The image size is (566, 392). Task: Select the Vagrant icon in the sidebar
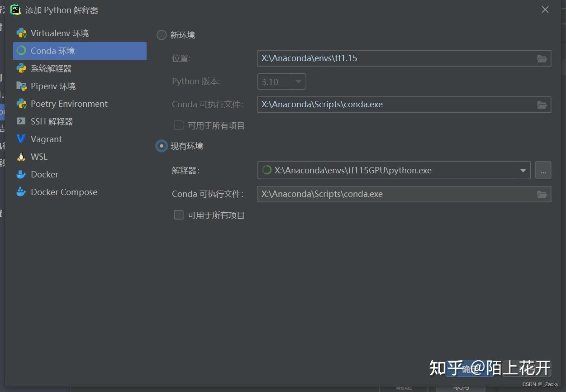pyautogui.click(x=21, y=139)
